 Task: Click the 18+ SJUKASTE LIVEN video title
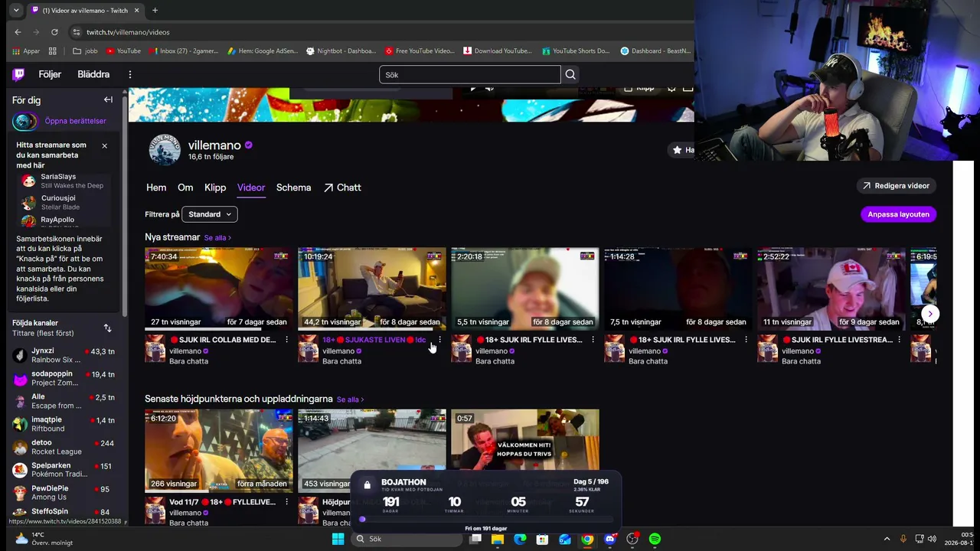[x=374, y=340]
